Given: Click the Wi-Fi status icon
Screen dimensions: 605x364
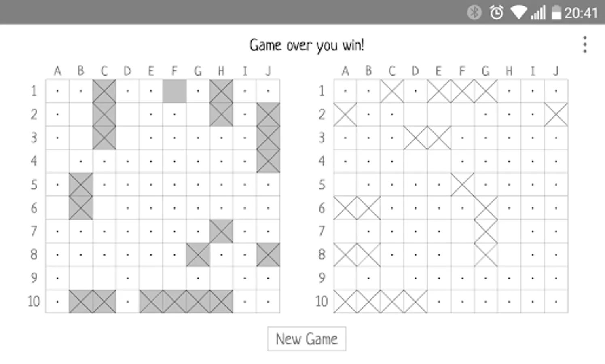Looking at the screenshot, I should [x=519, y=13].
